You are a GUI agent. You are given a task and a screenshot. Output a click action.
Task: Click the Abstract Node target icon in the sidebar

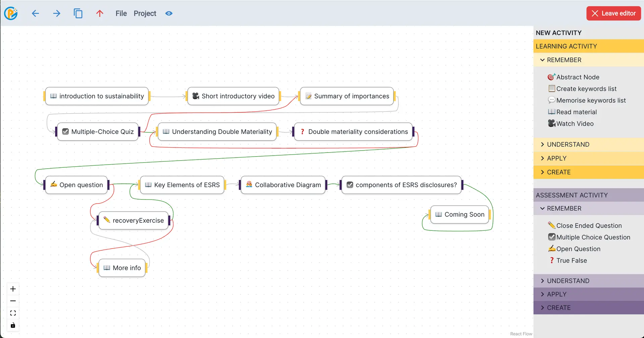coord(551,77)
